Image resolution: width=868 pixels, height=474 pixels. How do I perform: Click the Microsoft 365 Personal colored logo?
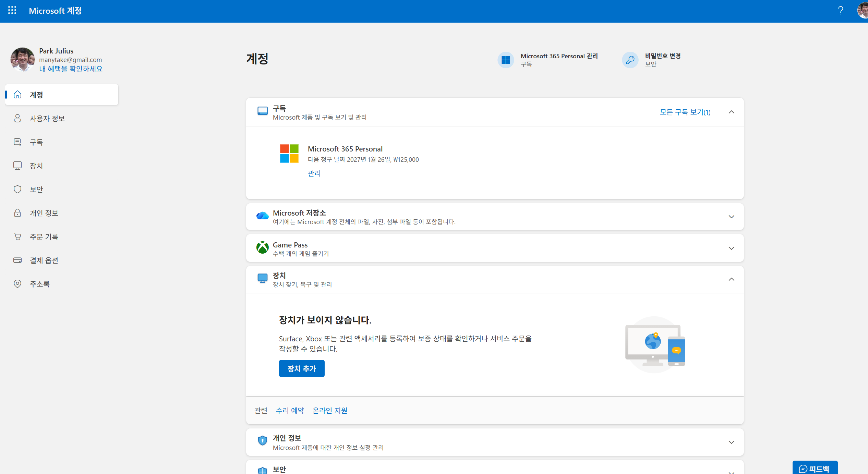pyautogui.click(x=289, y=154)
